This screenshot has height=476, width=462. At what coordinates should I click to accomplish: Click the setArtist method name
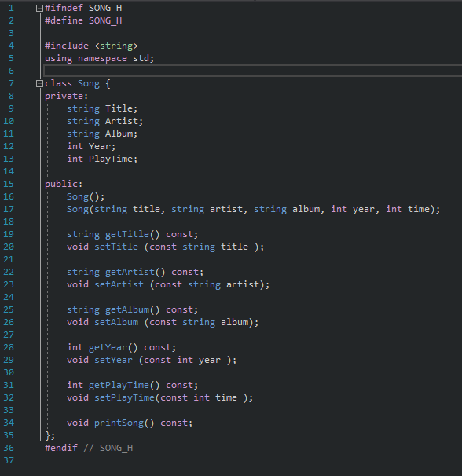(119, 284)
